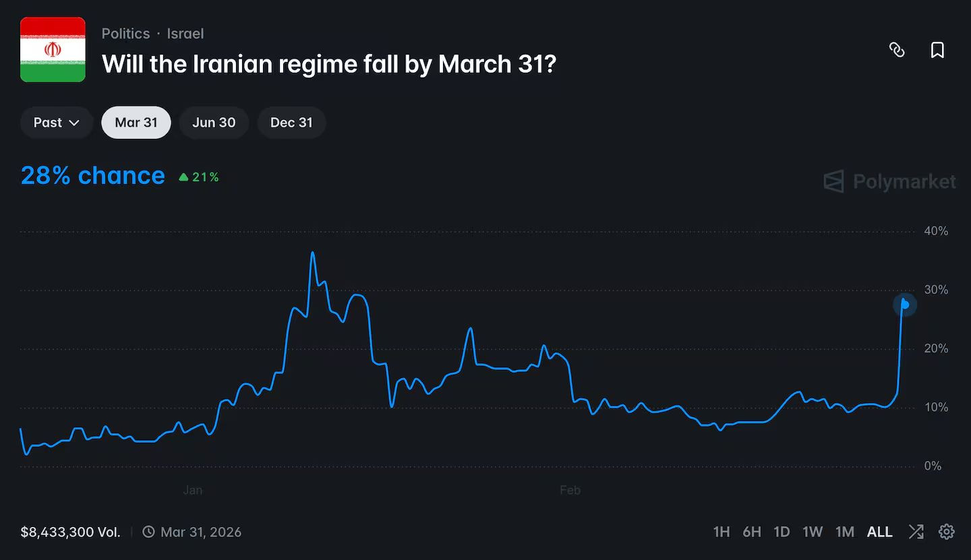Click the latest data point on chart
971x560 pixels.
pos(905,305)
